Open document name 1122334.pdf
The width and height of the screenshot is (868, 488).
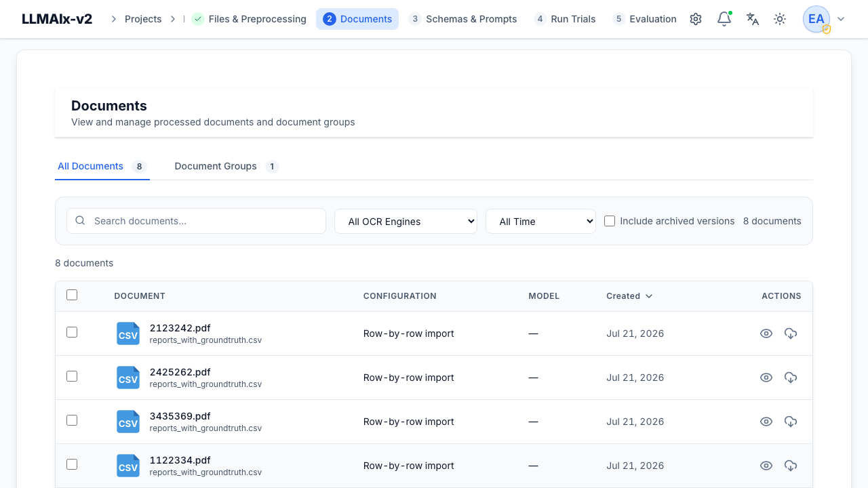coord(180,460)
